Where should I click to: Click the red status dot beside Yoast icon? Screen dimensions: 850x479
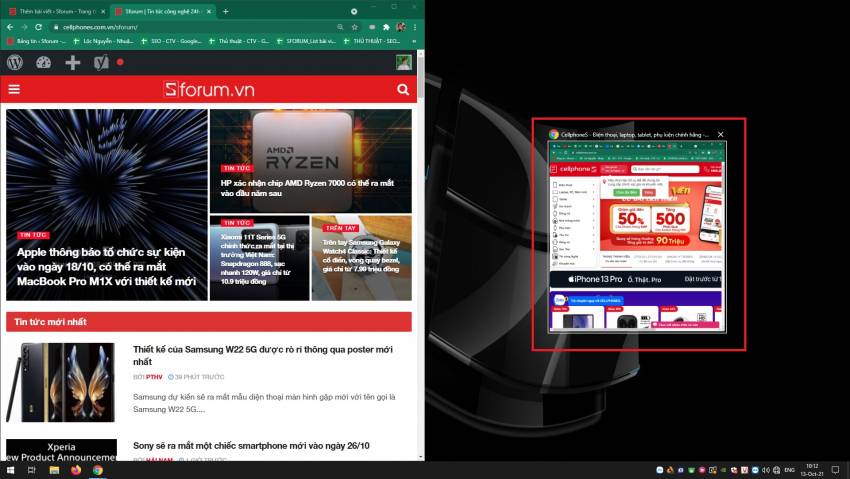point(120,62)
